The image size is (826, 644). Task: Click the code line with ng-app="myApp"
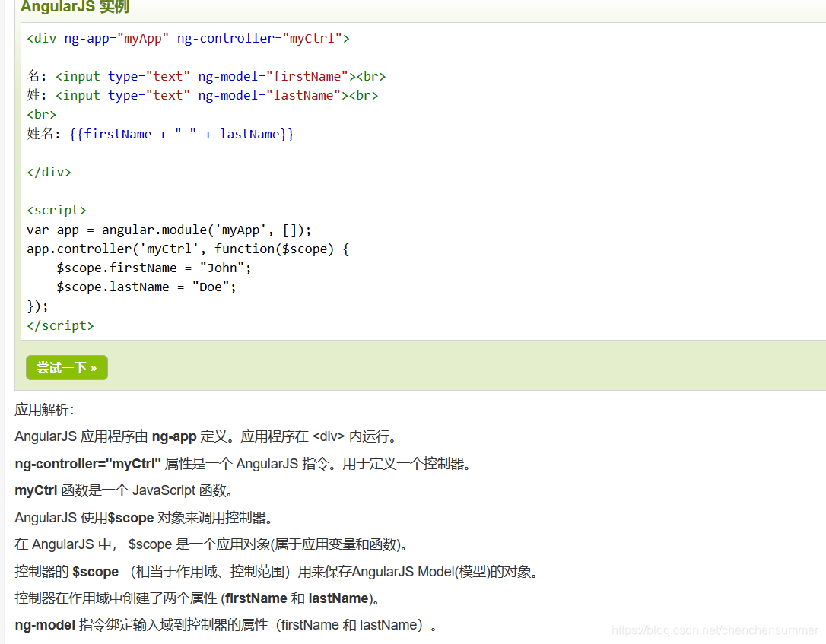(x=188, y=39)
